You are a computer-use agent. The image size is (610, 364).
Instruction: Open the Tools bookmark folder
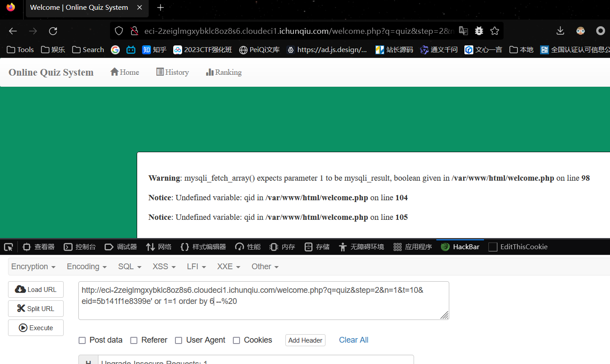coord(20,49)
